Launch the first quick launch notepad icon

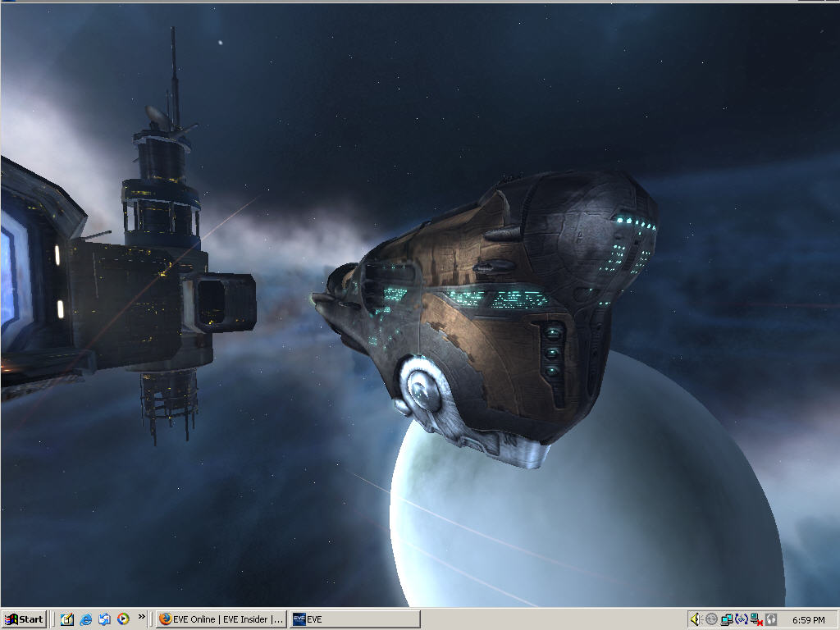(x=66, y=619)
